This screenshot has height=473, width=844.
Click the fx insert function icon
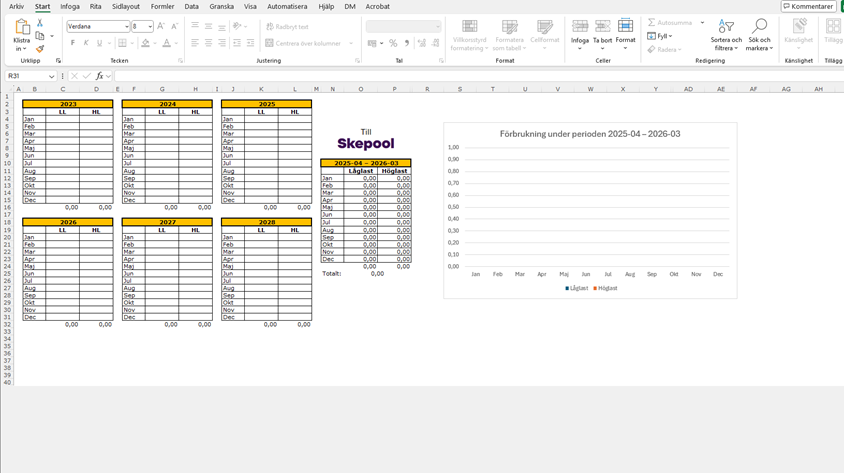coord(99,76)
